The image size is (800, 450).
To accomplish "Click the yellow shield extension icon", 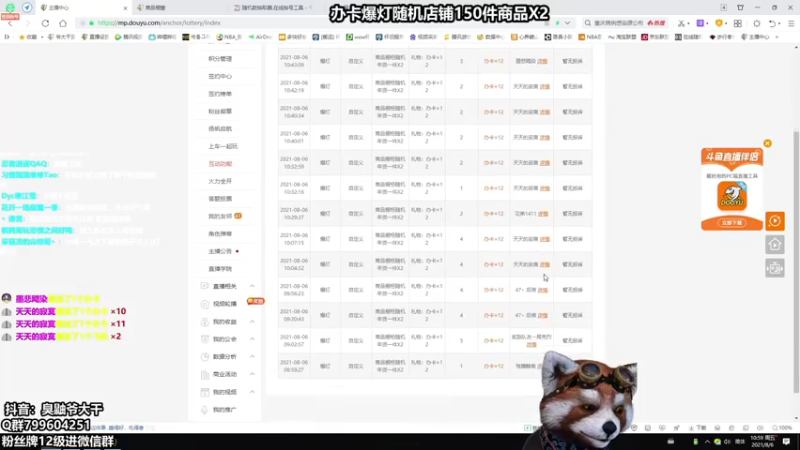I will (719, 23).
